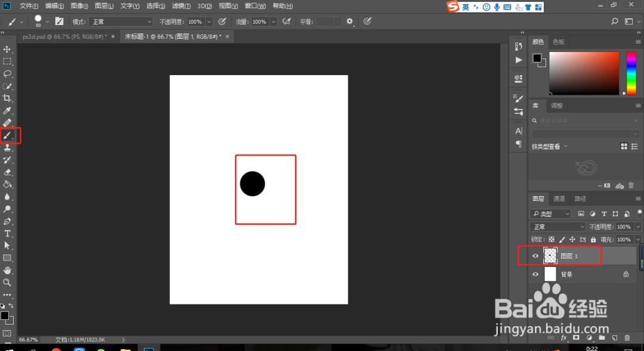Image resolution: width=644 pixels, height=351 pixels.
Task: Switch to the 色板 tab
Action: point(559,42)
